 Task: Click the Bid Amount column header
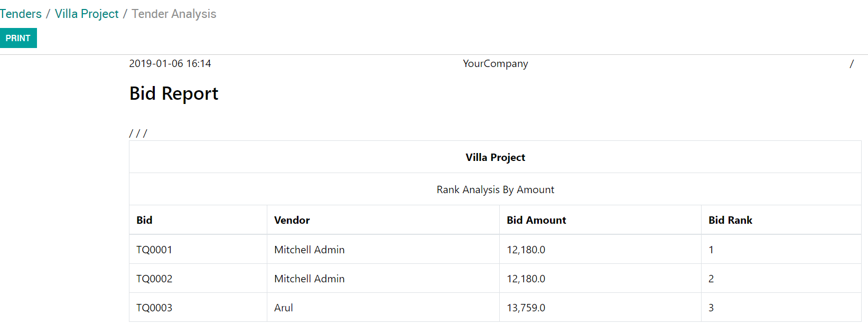[x=536, y=220]
